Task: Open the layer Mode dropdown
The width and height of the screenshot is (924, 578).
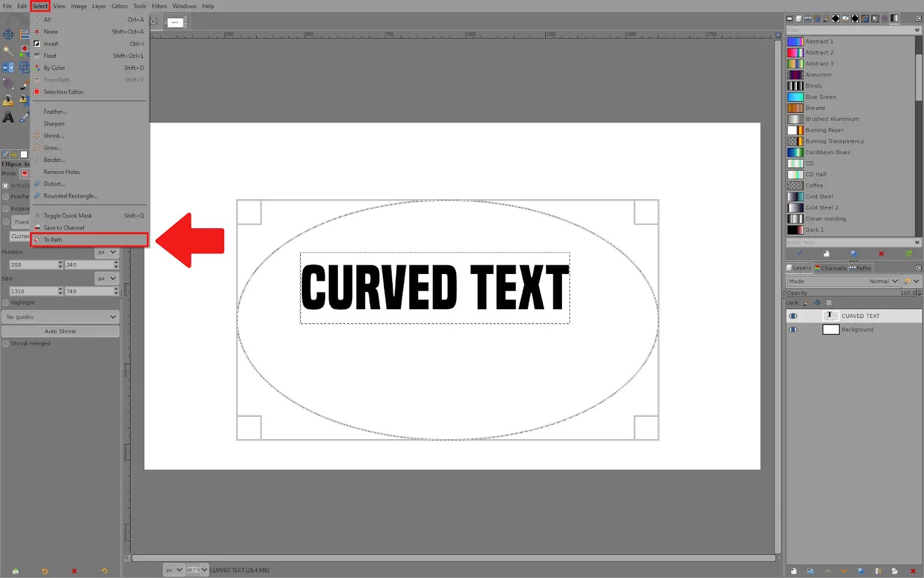Action: click(x=878, y=281)
